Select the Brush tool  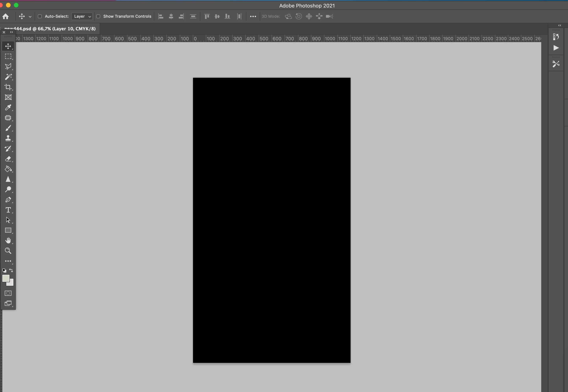coord(8,128)
